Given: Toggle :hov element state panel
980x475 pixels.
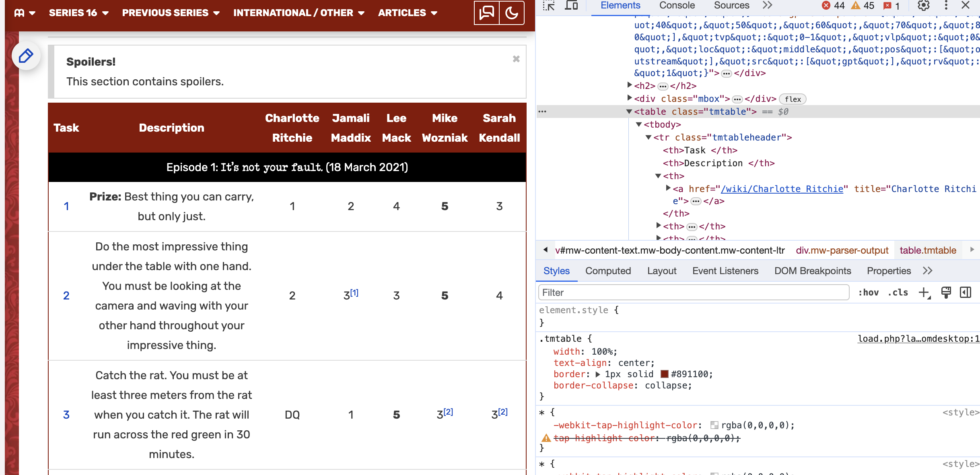Looking at the screenshot, I should pyautogui.click(x=868, y=293).
